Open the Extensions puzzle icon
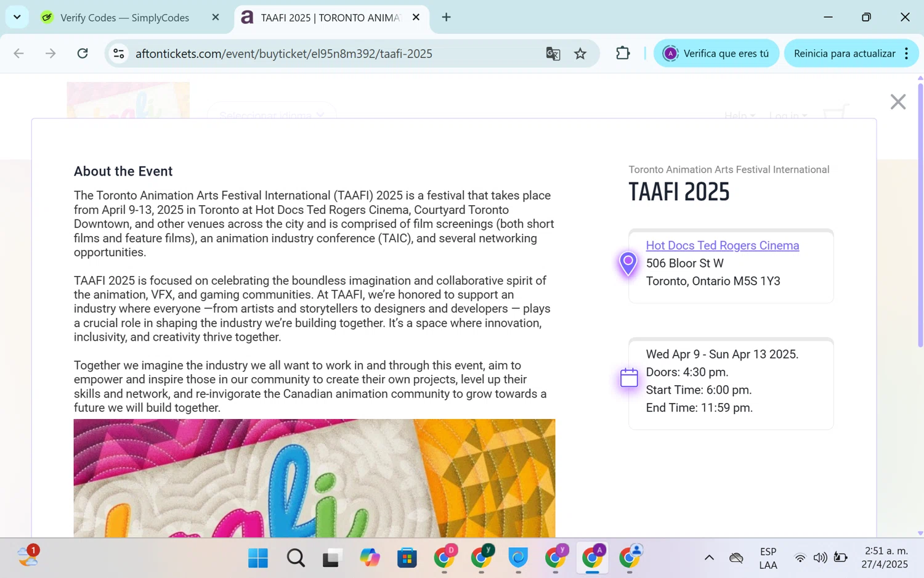The image size is (924, 578). pyautogui.click(x=623, y=54)
